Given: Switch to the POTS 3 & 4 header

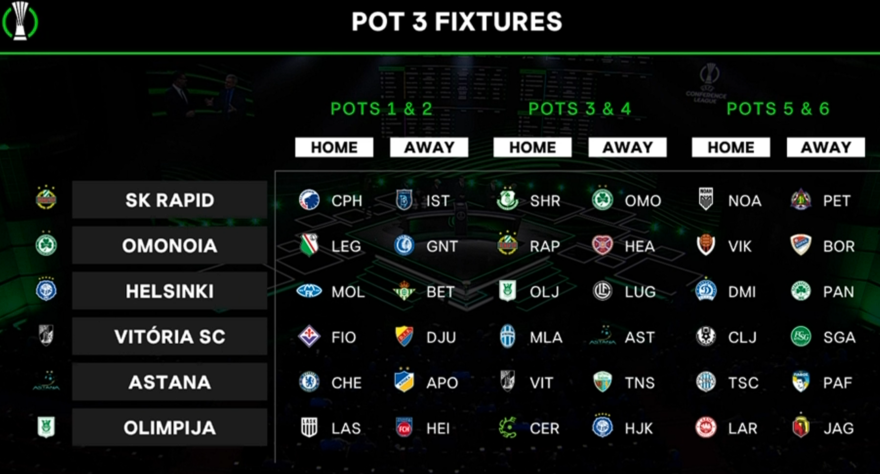Looking at the screenshot, I should (x=579, y=109).
